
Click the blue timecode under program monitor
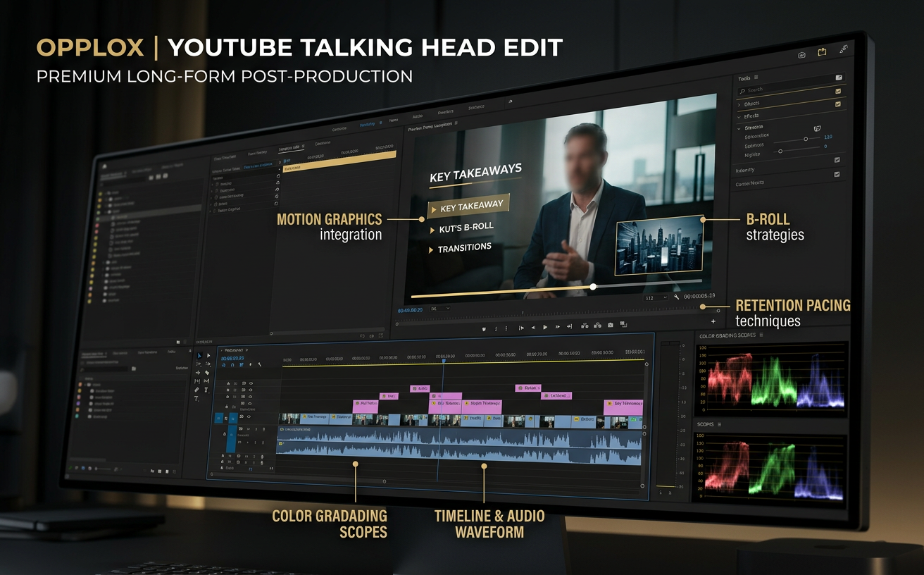click(x=410, y=310)
